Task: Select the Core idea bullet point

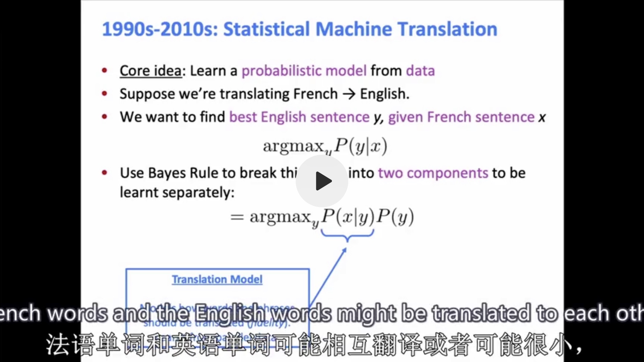Action: pos(277,70)
